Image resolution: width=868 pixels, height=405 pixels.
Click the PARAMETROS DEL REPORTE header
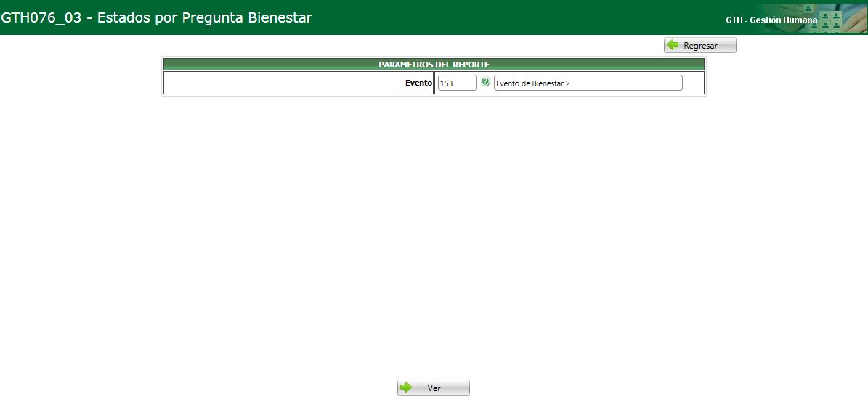point(434,64)
